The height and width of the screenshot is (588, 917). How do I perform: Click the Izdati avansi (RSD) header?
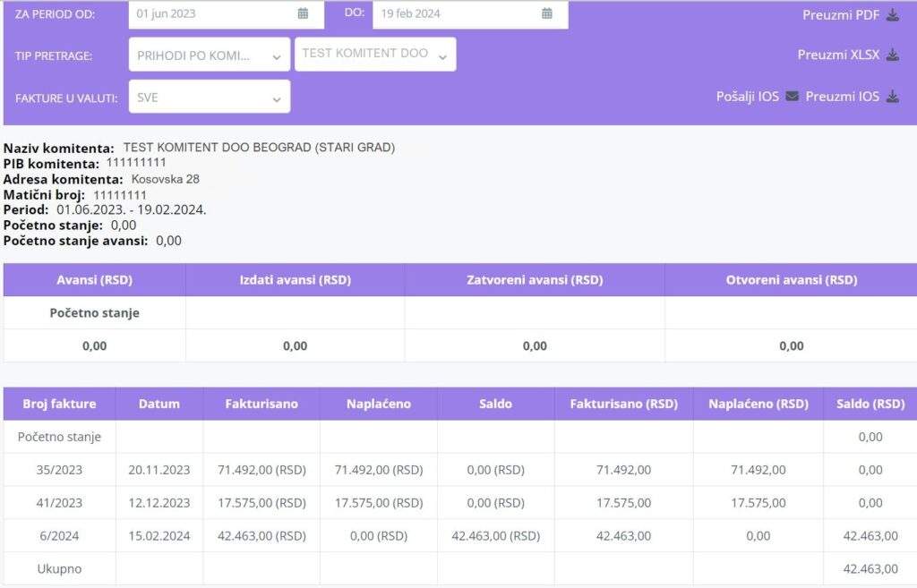[295, 279]
